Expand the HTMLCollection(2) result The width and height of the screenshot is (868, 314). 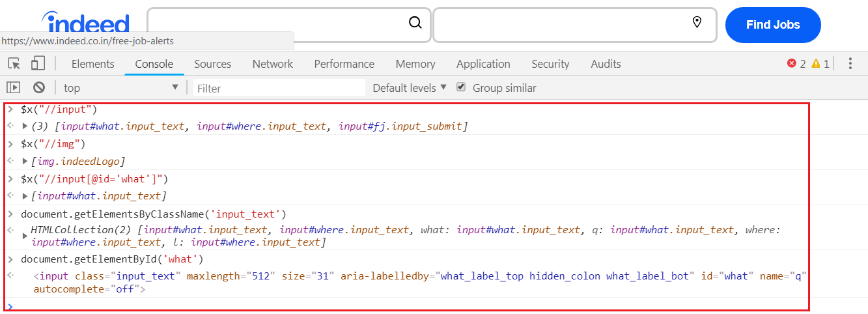tap(25, 235)
